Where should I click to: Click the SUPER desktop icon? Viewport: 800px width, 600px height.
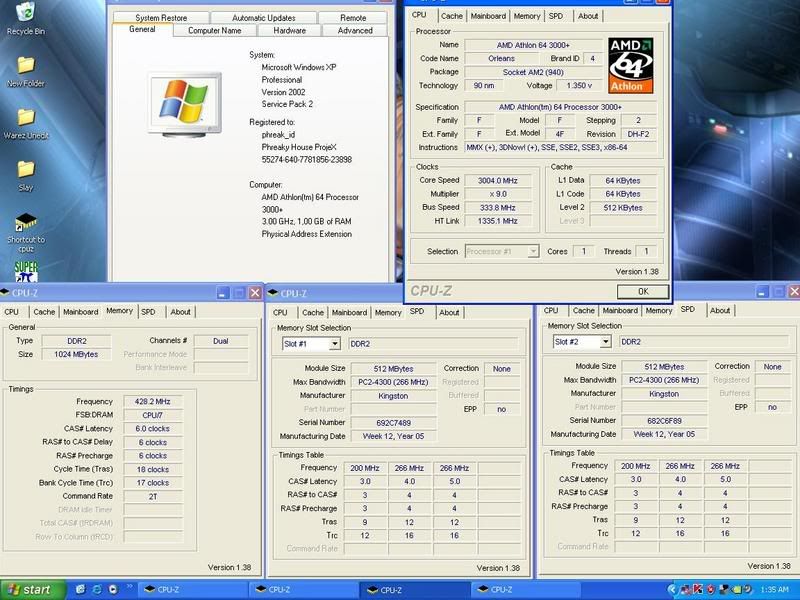pyautogui.click(x=26, y=269)
